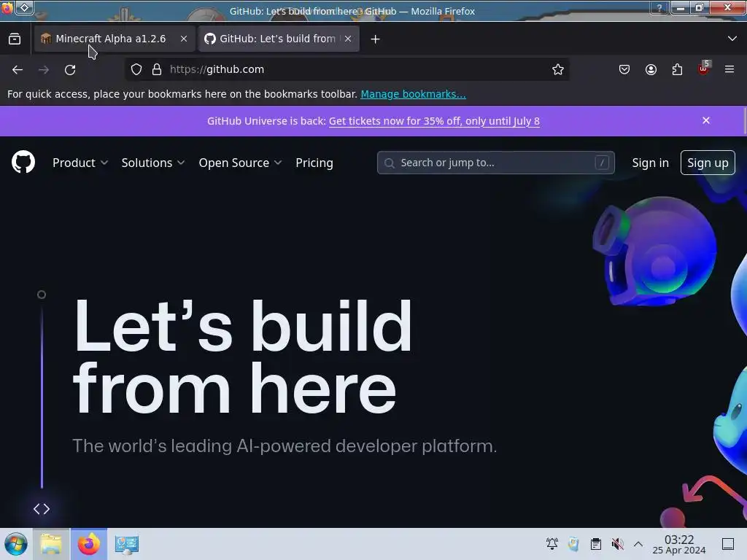Open clipboard tray icon

coord(596,544)
